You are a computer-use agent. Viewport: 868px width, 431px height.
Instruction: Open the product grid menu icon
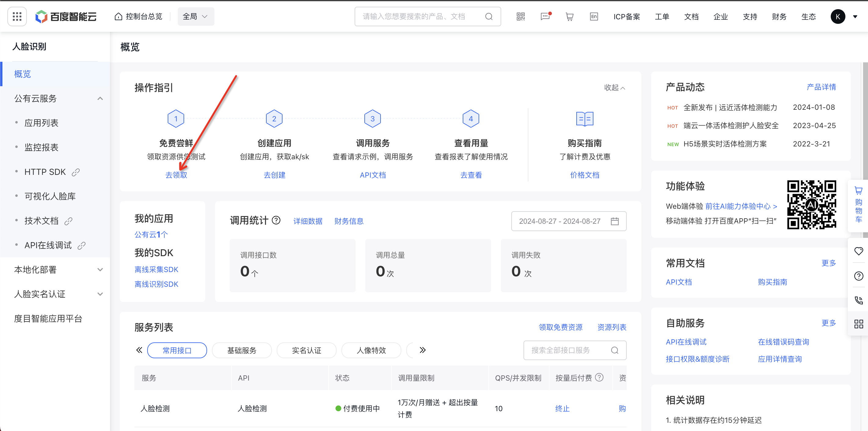[17, 16]
